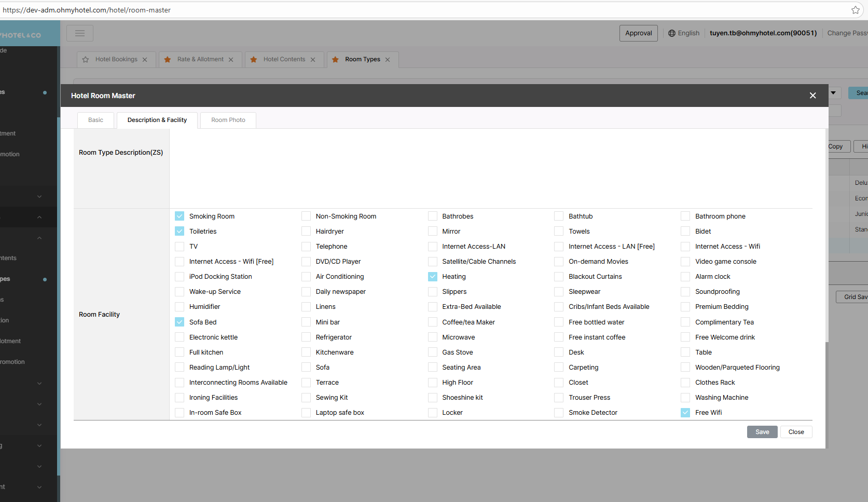Screen dimensions: 868x502
Task: Click the hamburger menu toggle icon
Action: [80, 33]
